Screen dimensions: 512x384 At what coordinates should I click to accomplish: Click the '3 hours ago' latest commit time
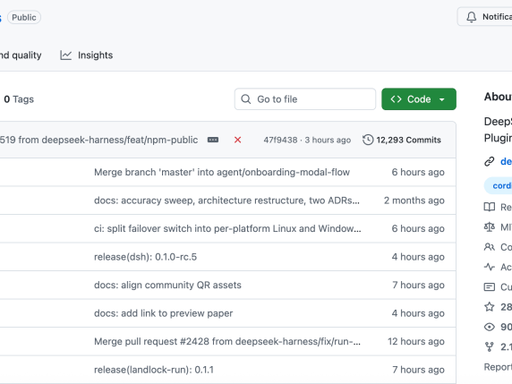328,140
